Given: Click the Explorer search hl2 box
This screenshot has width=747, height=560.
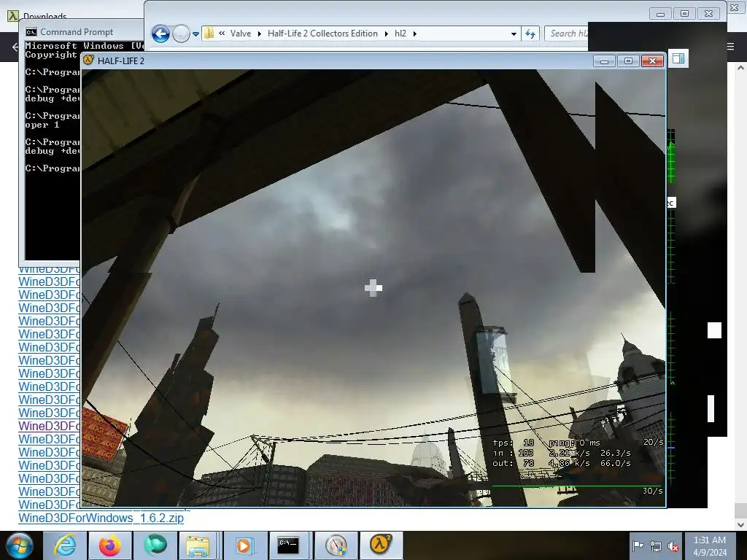Looking at the screenshot, I should [567, 34].
